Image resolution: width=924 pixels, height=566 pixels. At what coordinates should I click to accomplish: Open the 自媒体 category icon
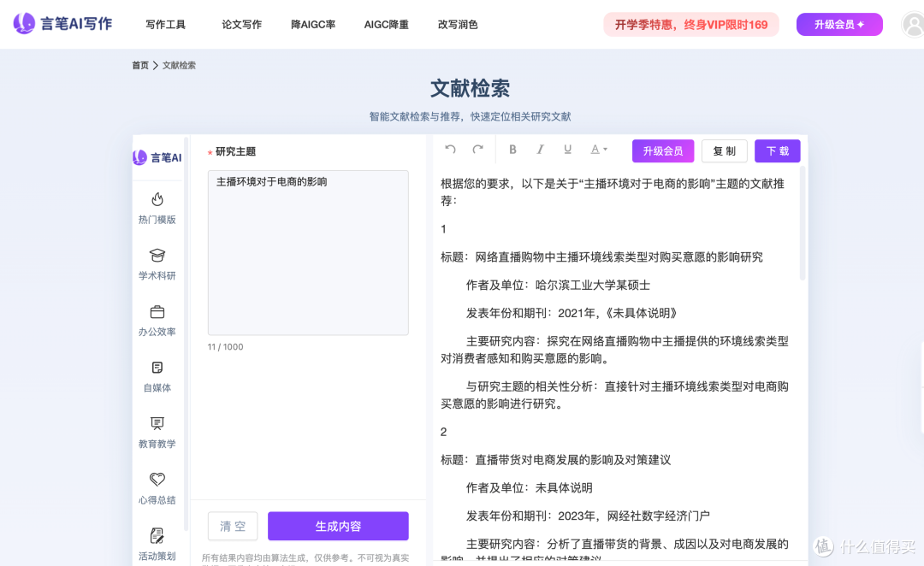click(157, 376)
